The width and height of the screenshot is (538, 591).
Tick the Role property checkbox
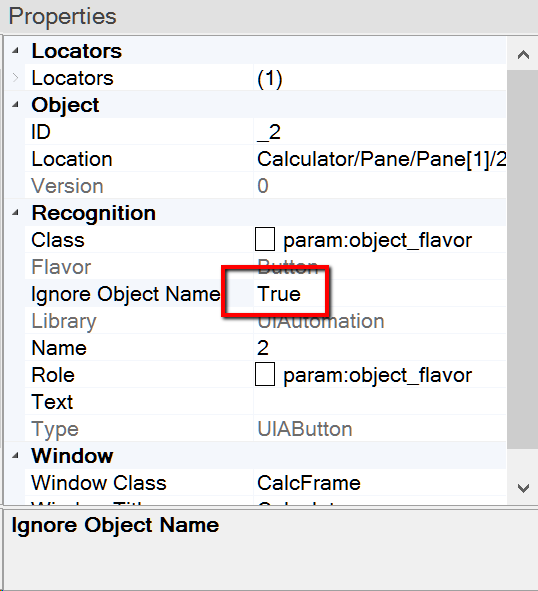(x=265, y=374)
